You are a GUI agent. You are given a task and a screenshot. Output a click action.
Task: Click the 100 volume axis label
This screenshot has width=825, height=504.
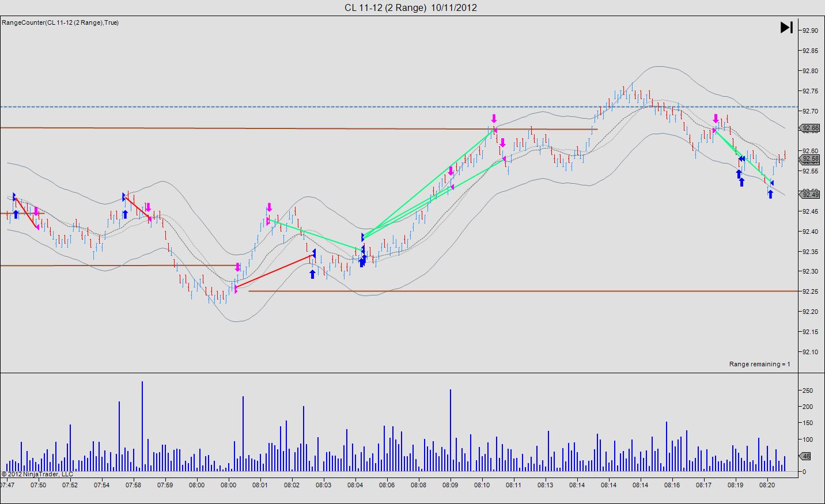pos(808,439)
